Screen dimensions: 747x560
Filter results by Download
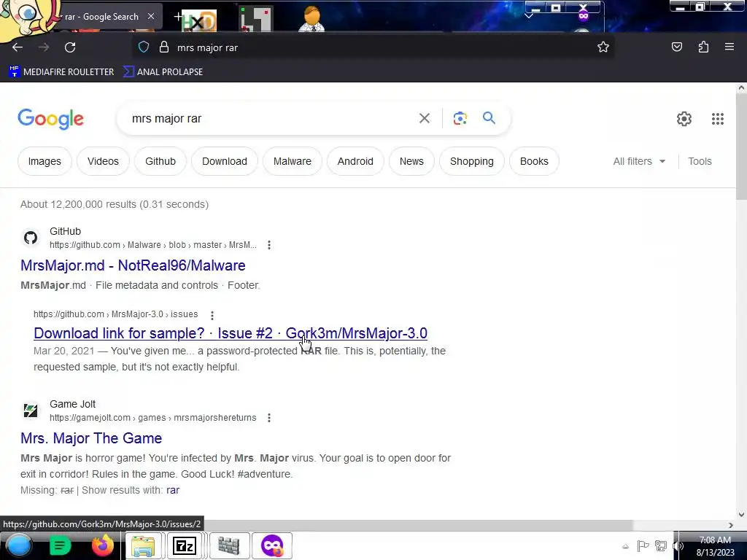(225, 161)
